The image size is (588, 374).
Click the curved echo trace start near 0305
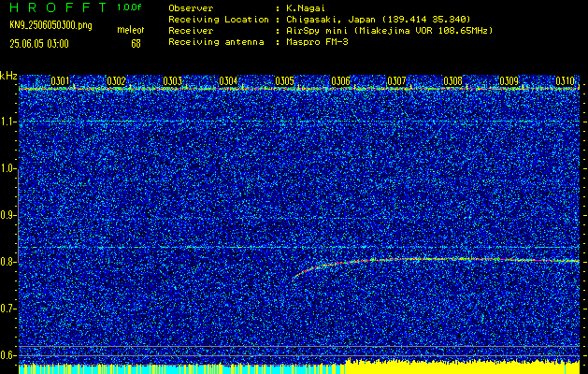coord(294,277)
